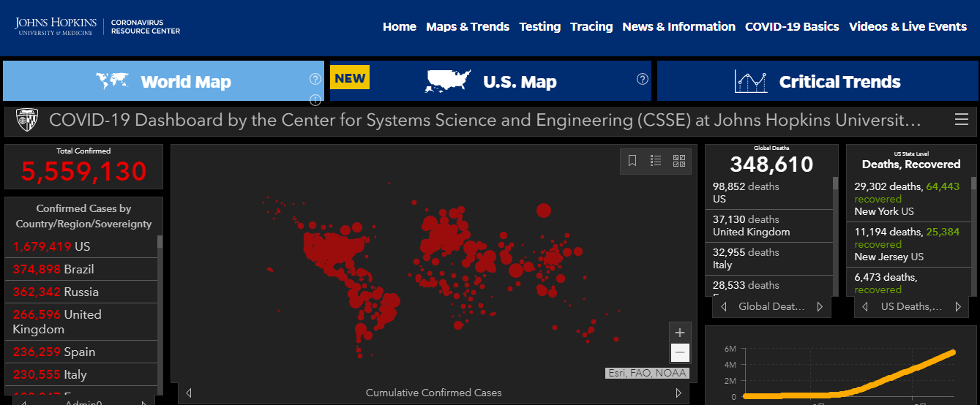The height and width of the screenshot is (405, 980).
Task: Zoom in with the map plus button
Action: tap(680, 332)
